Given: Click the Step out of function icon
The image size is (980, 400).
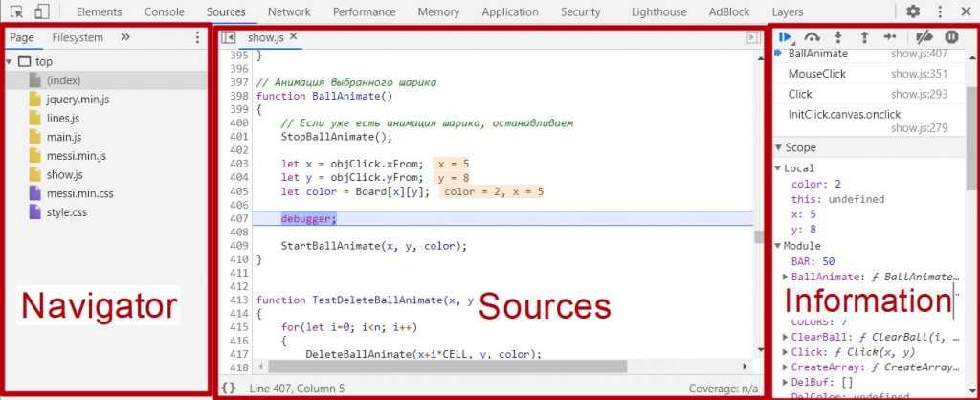Looking at the screenshot, I should [x=864, y=37].
